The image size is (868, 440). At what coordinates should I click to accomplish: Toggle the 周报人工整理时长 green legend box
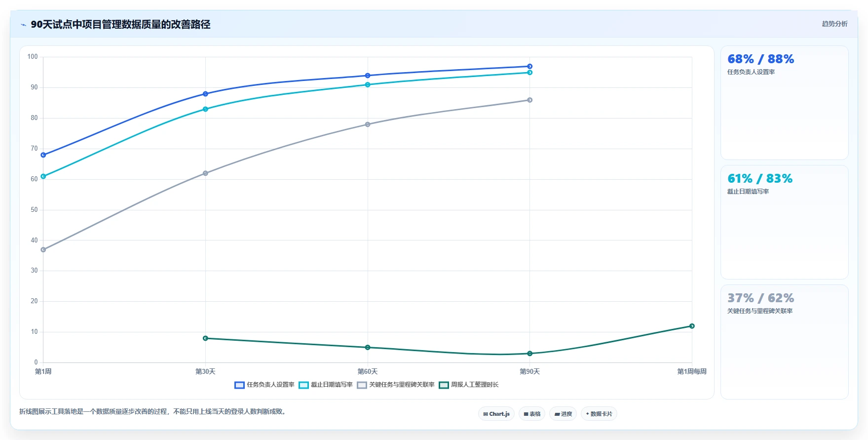(x=444, y=385)
